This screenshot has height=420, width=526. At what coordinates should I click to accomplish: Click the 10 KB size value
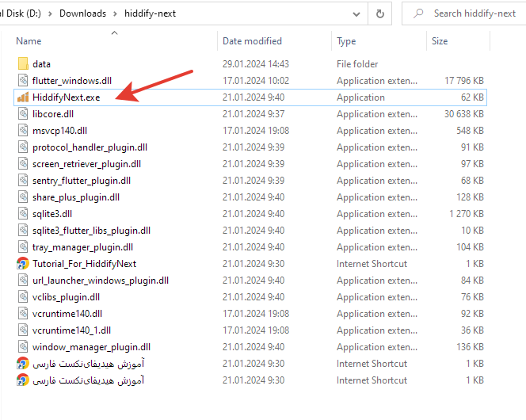(472, 231)
